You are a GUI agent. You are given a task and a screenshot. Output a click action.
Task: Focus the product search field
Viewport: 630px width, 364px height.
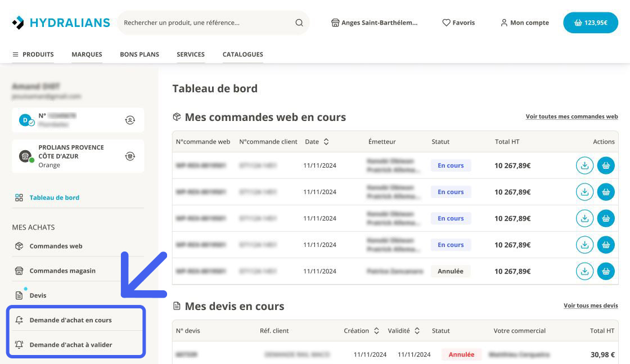coord(213,23)
